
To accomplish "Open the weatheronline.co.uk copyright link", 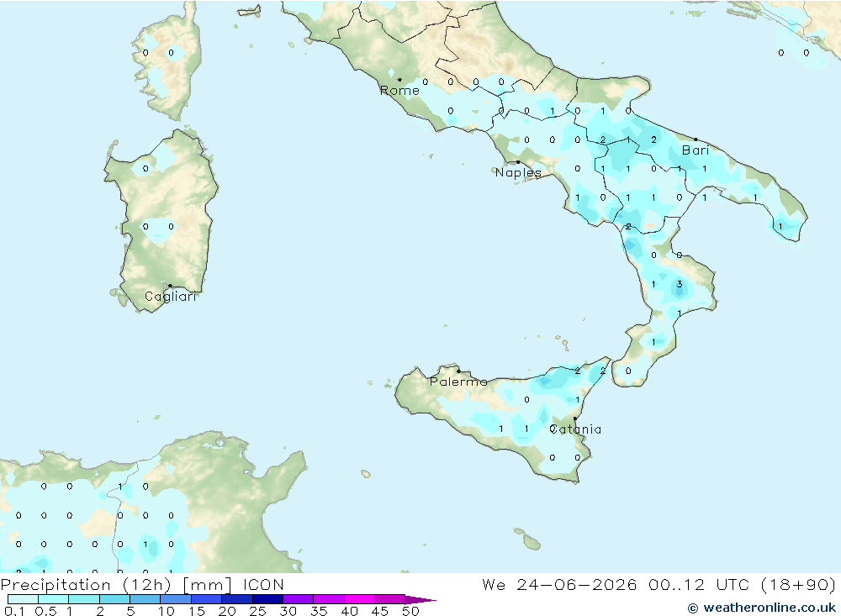I will coord(762,608).
